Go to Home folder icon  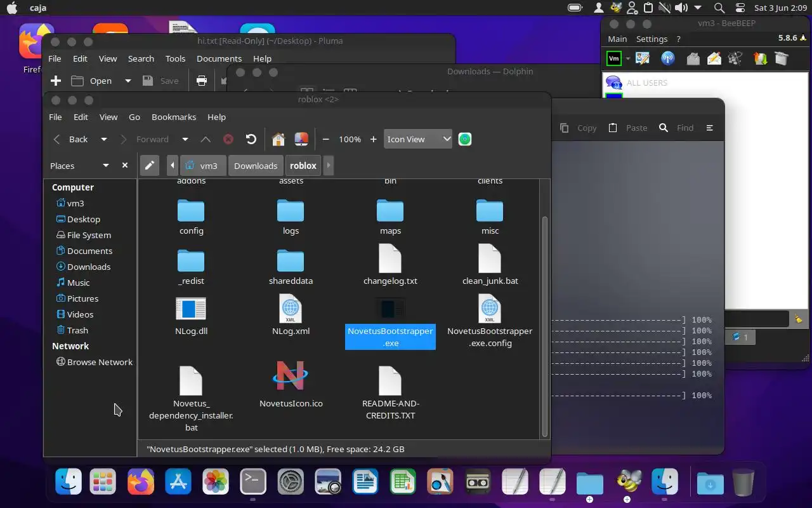click(278, 139)
